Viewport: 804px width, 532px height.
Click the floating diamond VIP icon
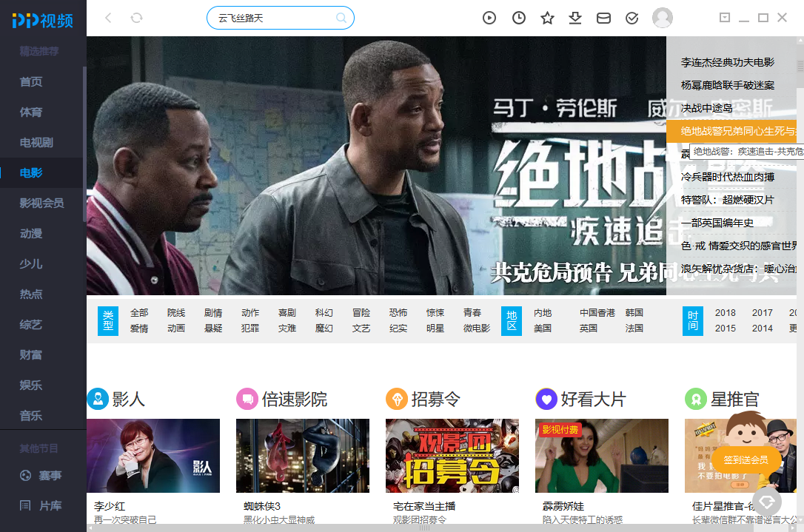767,502
